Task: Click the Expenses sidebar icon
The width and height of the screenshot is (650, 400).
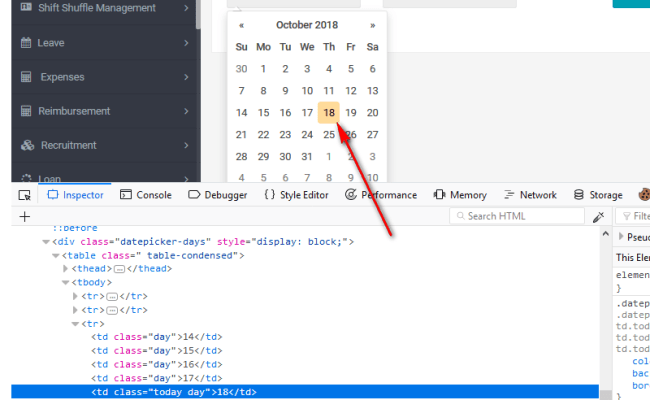Action: click(x=26, y=77)
